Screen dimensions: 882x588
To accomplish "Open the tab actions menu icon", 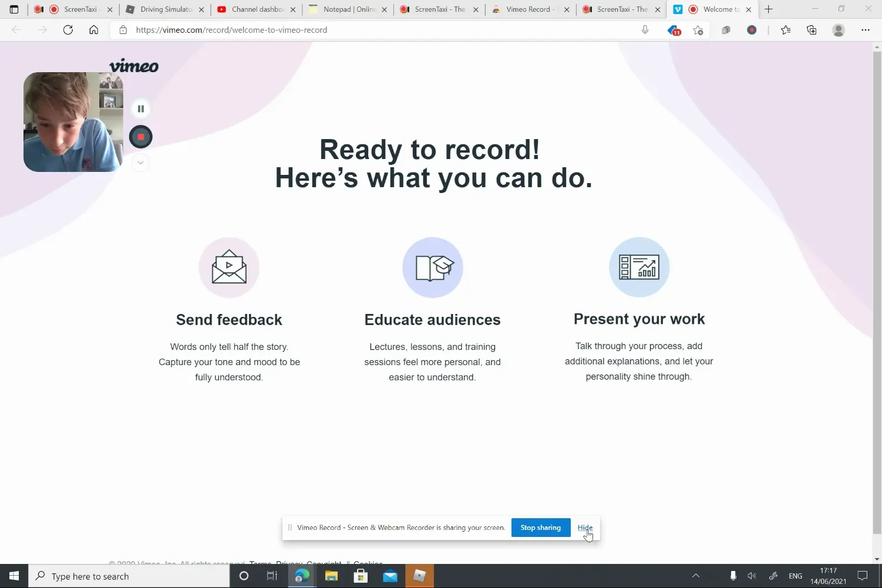I will pyautogui.click(x=14, y=9).
